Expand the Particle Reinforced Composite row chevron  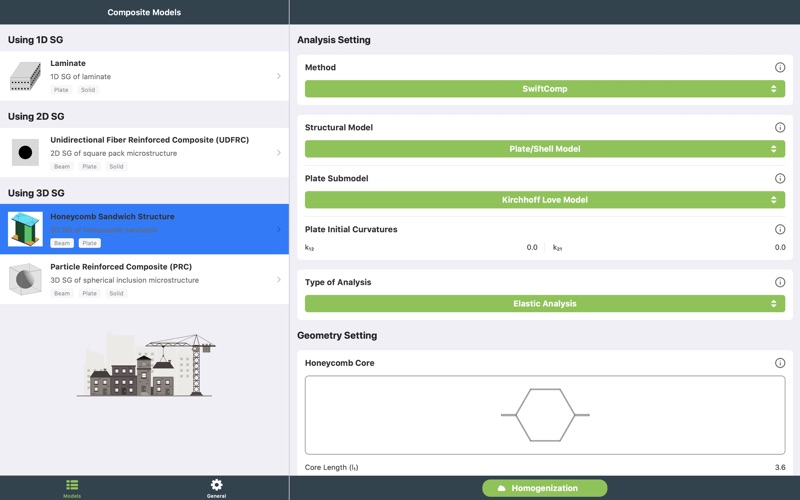[279, 280]
